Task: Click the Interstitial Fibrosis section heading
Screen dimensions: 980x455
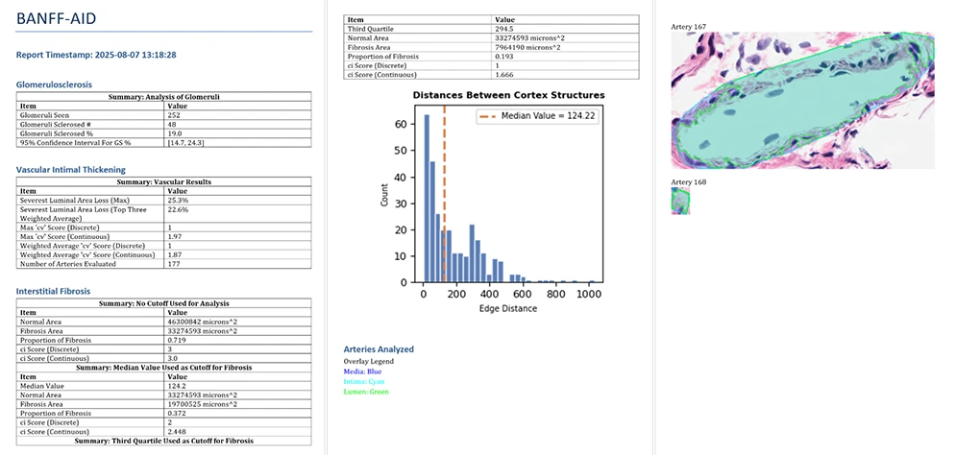Action: 53,291
